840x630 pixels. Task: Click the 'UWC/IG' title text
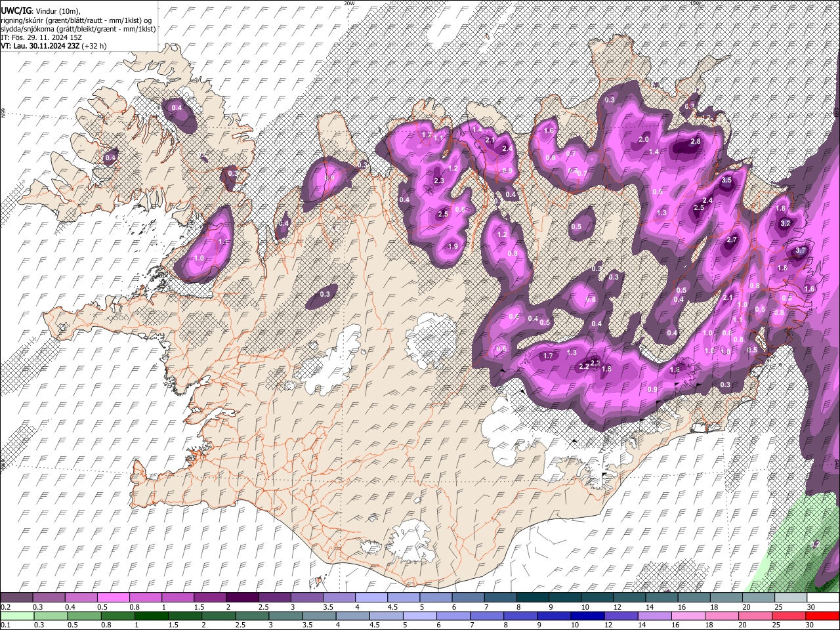[15, 11]
